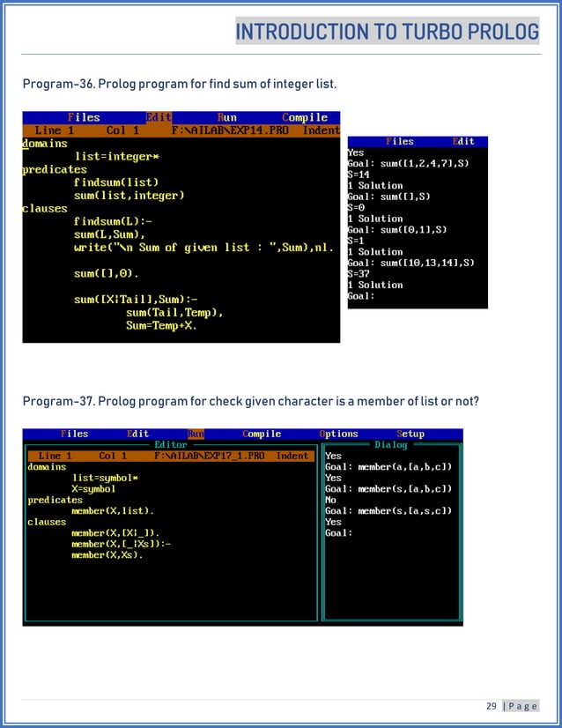
Task: Click the clauses keyword in Program-37 editor
Action: 47,522
